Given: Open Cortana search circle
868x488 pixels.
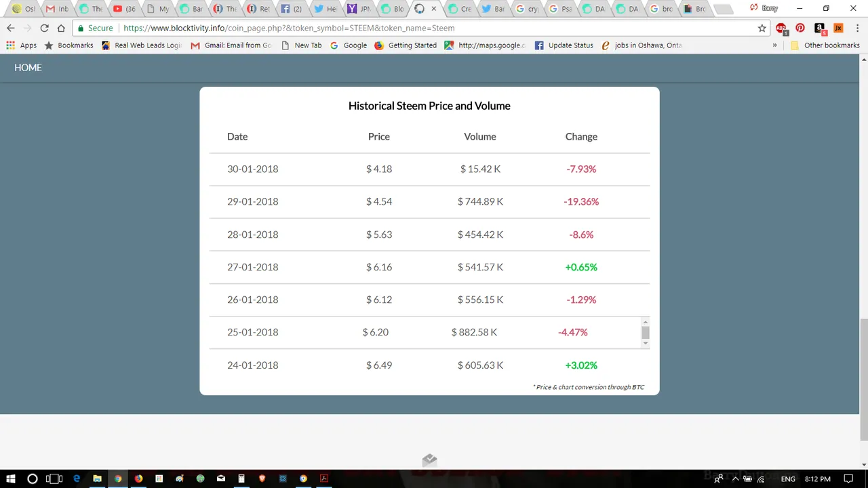Looking at the screenshot, I should click(x=32, y=479).
